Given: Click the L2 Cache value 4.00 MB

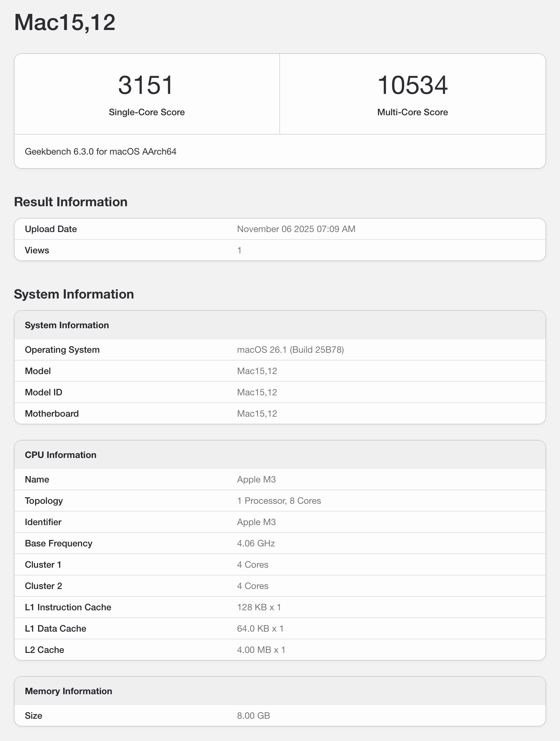Looking at the screenshot, I should 261,650.
